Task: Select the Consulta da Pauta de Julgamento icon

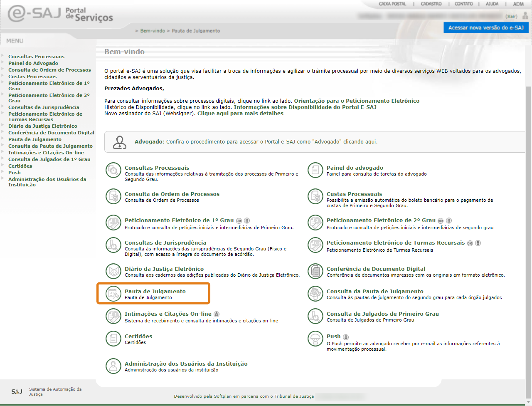Action: (x=315, y=294)
